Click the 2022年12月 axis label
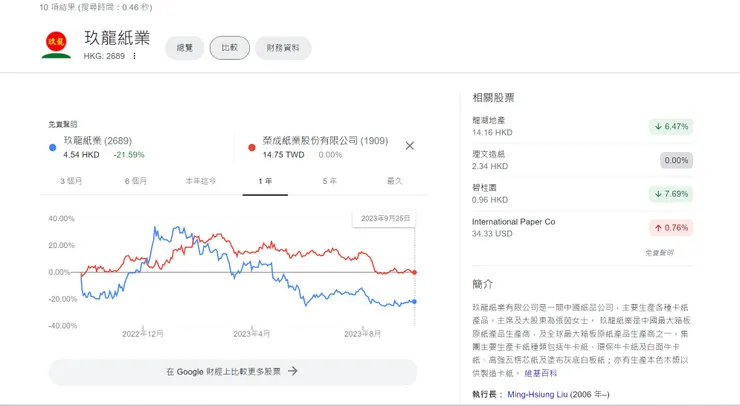Viewport: 740px width, 406px height. pos(143,334)
